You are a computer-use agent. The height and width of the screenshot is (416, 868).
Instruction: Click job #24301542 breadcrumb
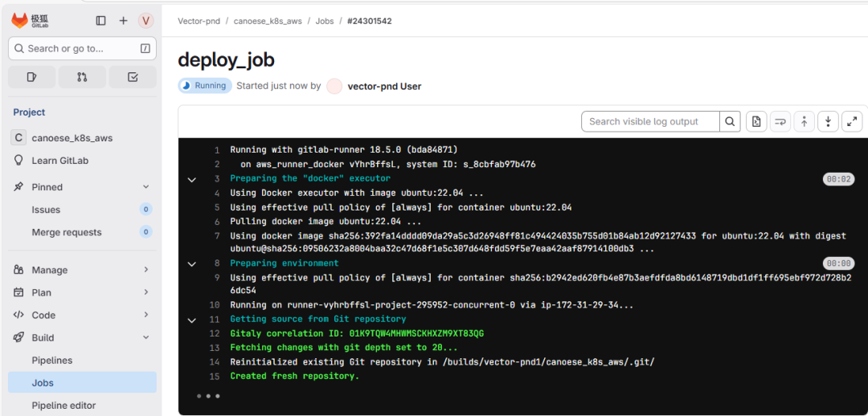pos(370,21)
